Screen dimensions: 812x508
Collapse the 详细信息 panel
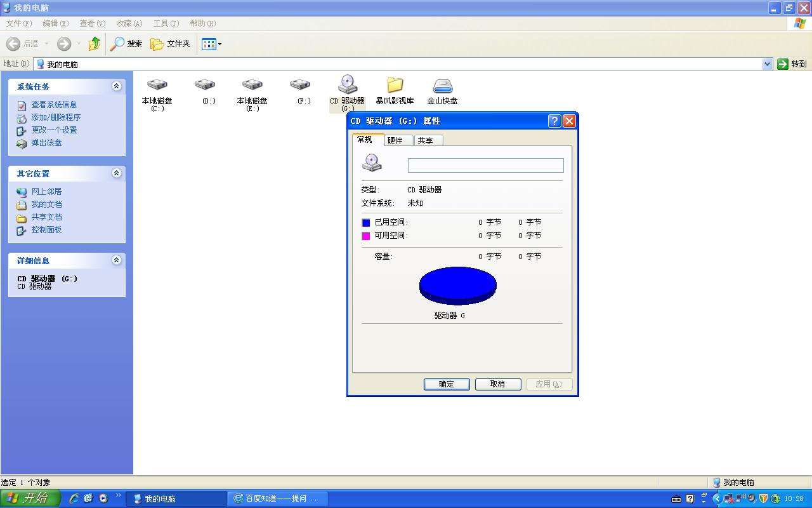click(116, 260)
